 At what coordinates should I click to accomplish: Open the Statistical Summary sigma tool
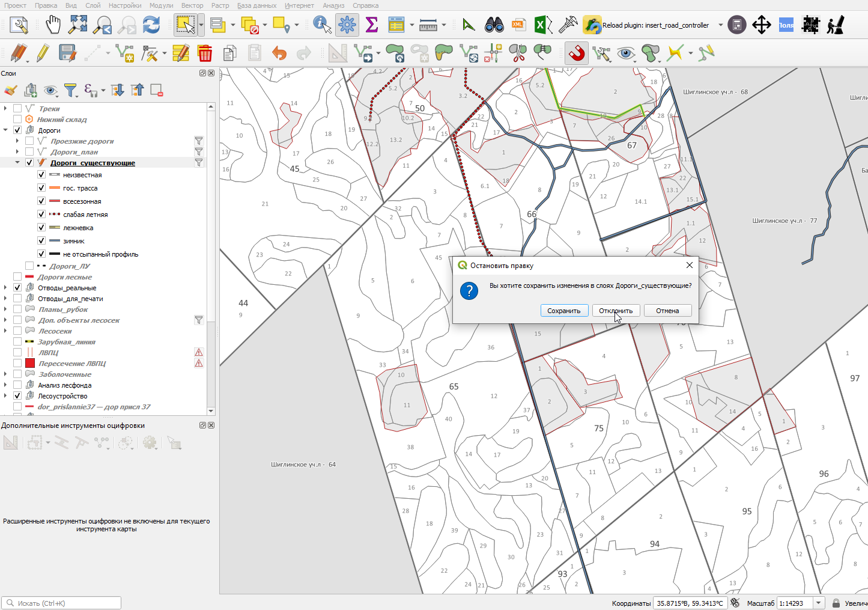[x=372, y=25]
